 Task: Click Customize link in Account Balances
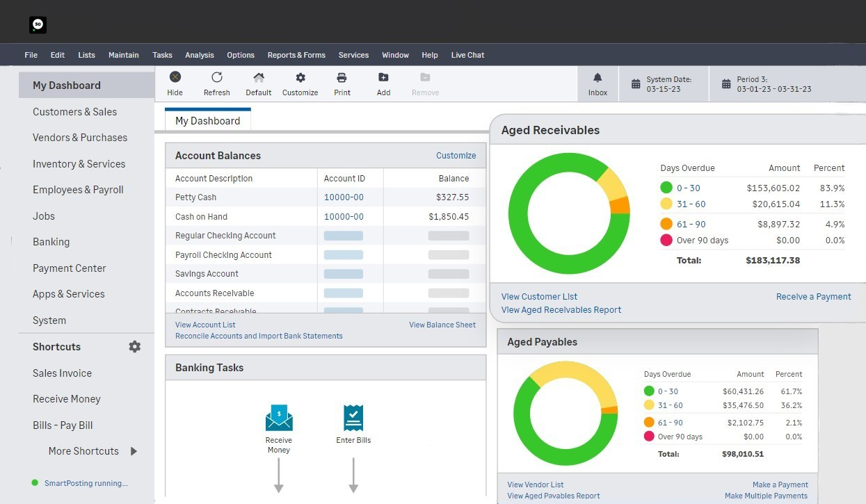(456, 156)
